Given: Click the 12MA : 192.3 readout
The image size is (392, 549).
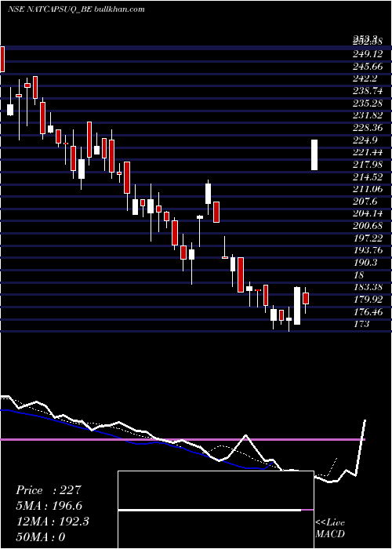Looking at the screenshot, I should 53,522.
